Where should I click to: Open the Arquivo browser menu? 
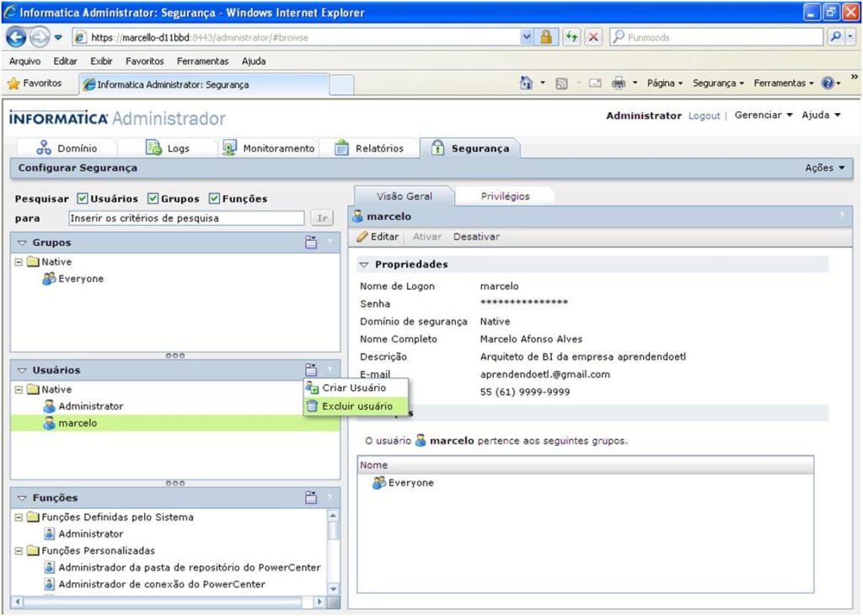tap(24, 62)
